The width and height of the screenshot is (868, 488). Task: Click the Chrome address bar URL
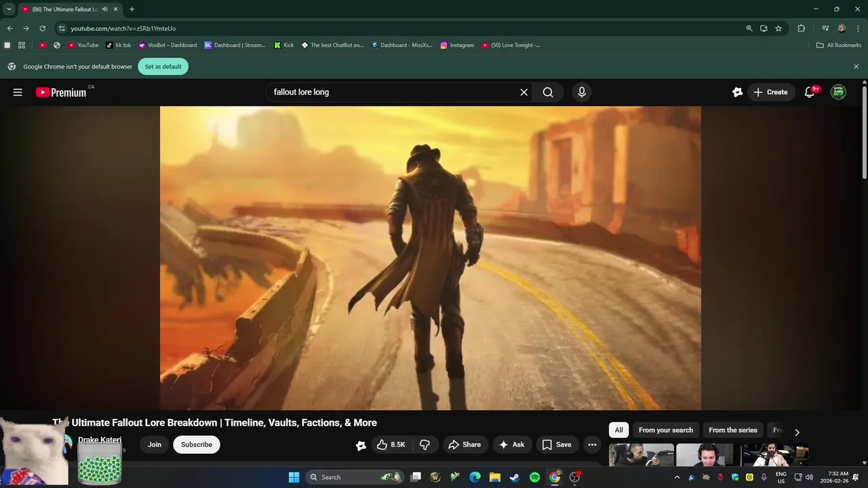[x=123, y=28]
